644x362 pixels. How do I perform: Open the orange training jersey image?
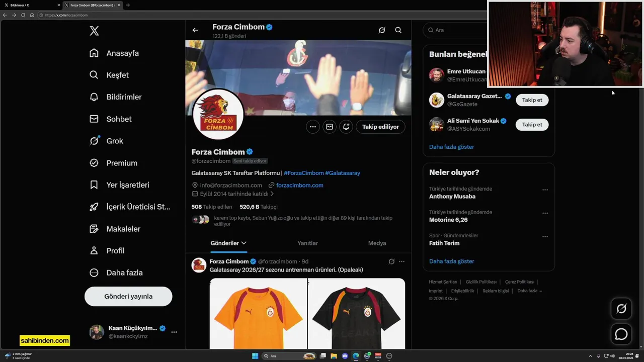(x=258, y=313)
